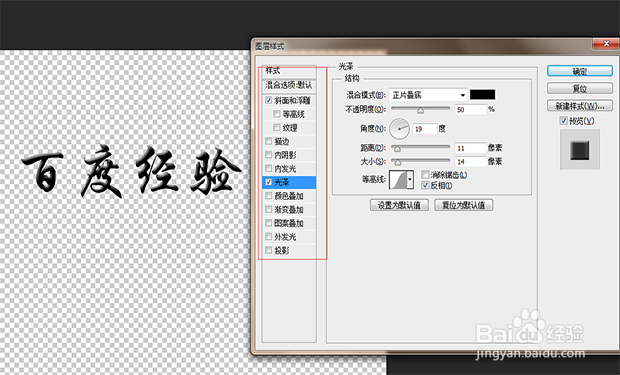Viewport: 620px width, 375px height.
Task: Select the 光泽 style row label
Action: [x=282, y=182]
